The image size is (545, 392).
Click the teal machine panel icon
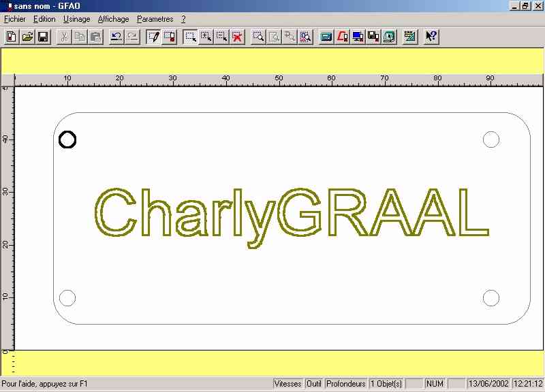tap(326, 37)
